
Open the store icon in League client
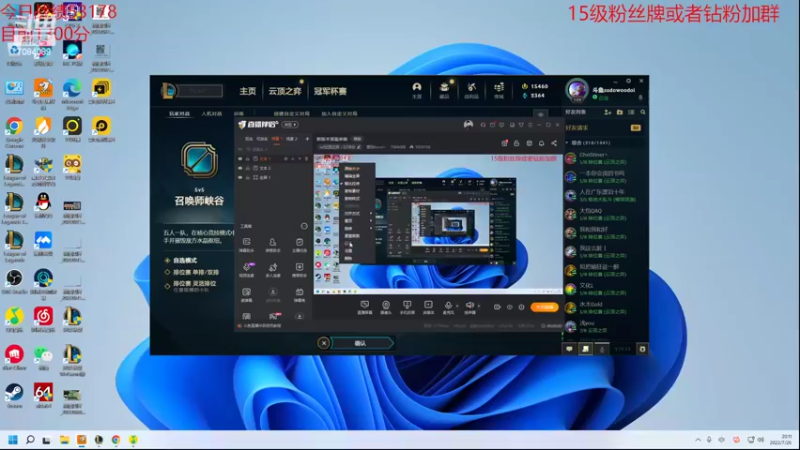pos(498,88)
